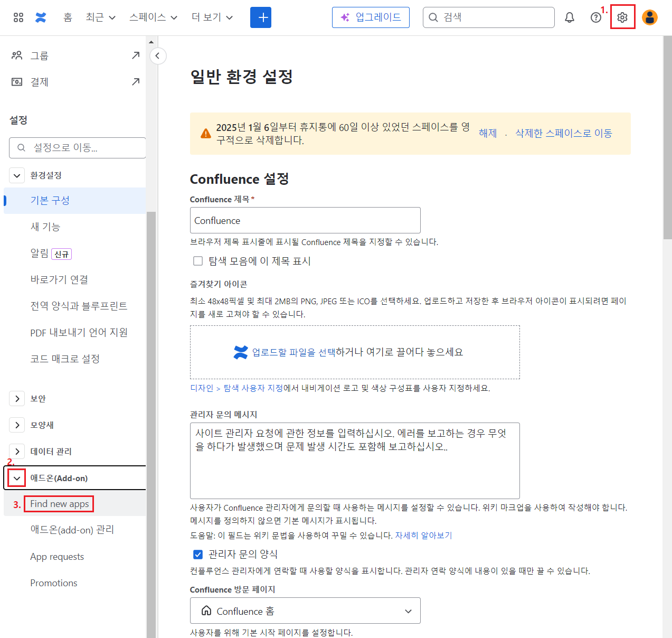
Task: Click the sparkle icon on 업그레이드 button
Action: pyautogui.click(x=345, y=17)
